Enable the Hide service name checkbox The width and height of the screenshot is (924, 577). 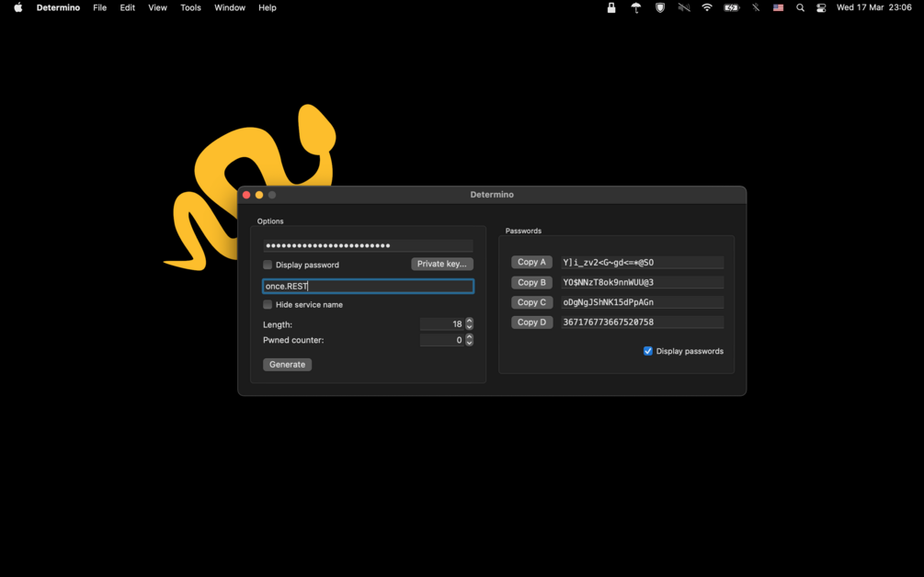point(268,304)
